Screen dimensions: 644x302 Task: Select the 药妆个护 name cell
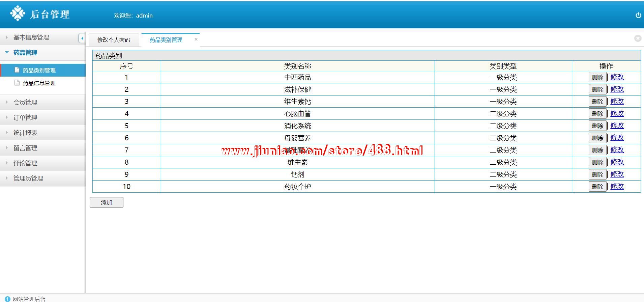pyautogui.click(x=298, y=187)
